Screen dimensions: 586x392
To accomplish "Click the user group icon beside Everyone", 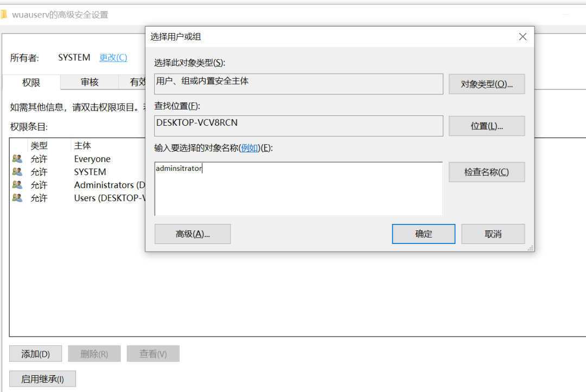I will 17,159.
